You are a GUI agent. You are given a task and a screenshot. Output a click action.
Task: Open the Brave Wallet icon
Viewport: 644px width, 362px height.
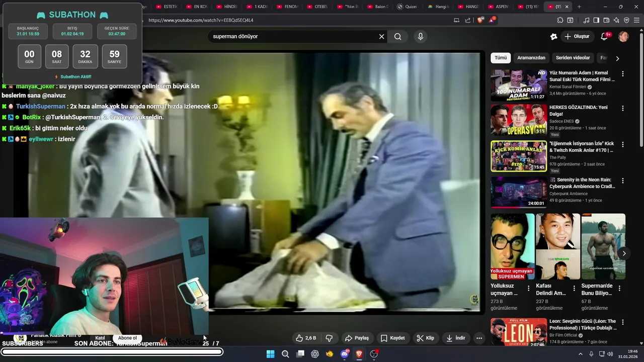[606, 20]
